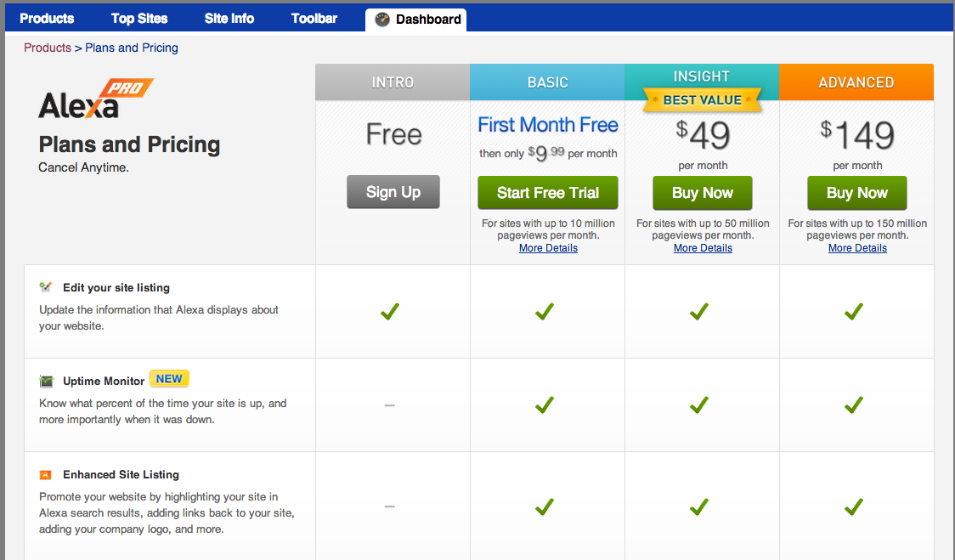Click the ADVANCED plan column header

pos(856,82)
